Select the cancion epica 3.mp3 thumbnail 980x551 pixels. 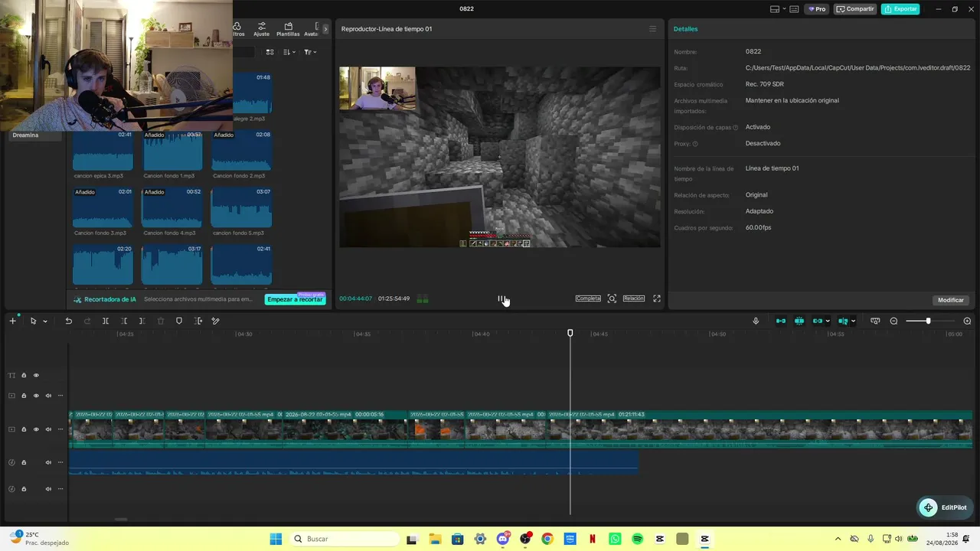click(x=103, y=150)
